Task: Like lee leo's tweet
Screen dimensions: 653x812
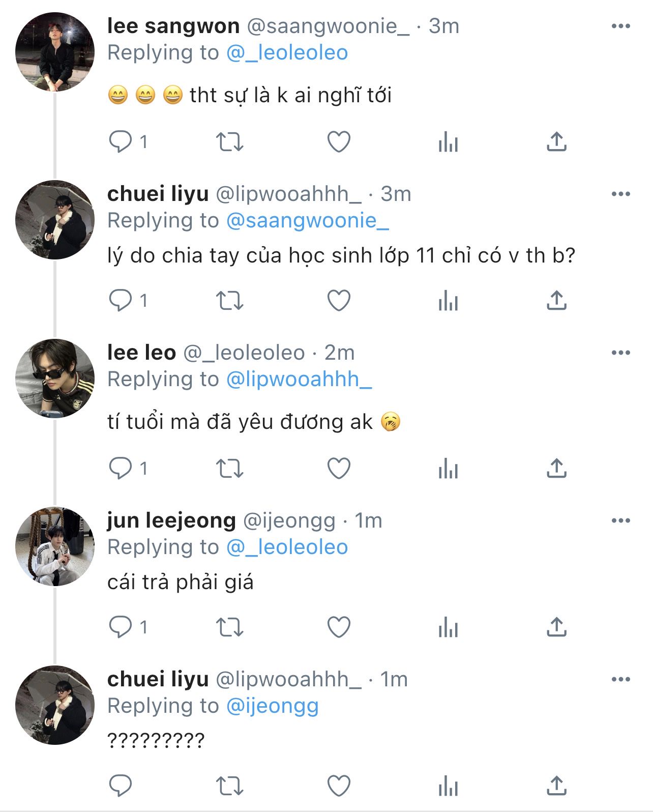Action: pyautogui.click(x=339, y=469)
